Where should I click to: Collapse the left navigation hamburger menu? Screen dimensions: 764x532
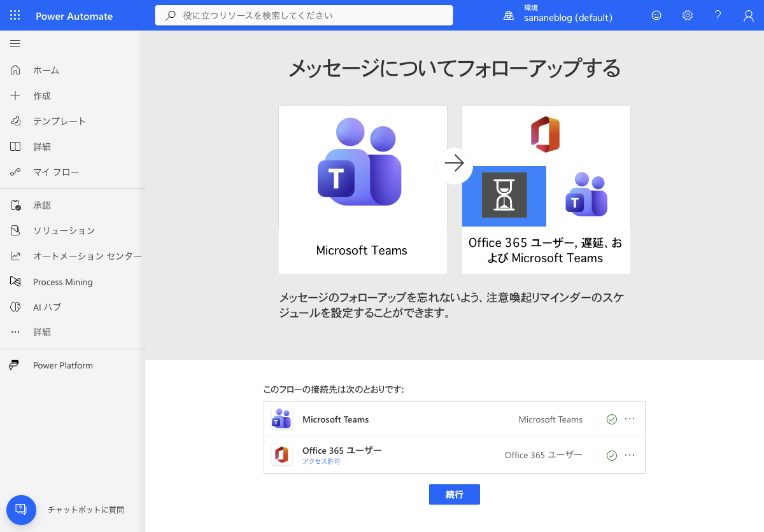[x=15, y=44]
